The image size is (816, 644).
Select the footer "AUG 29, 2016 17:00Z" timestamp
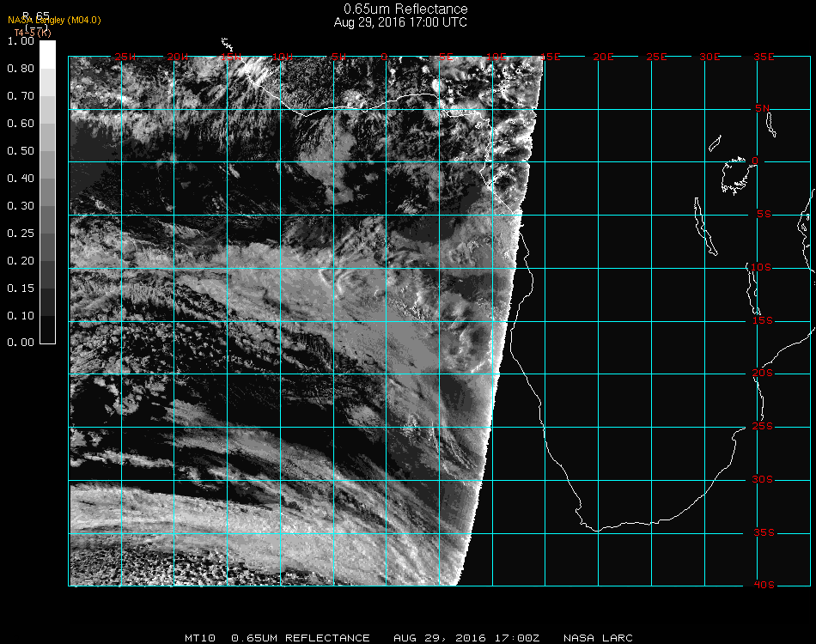click(466, 638)
